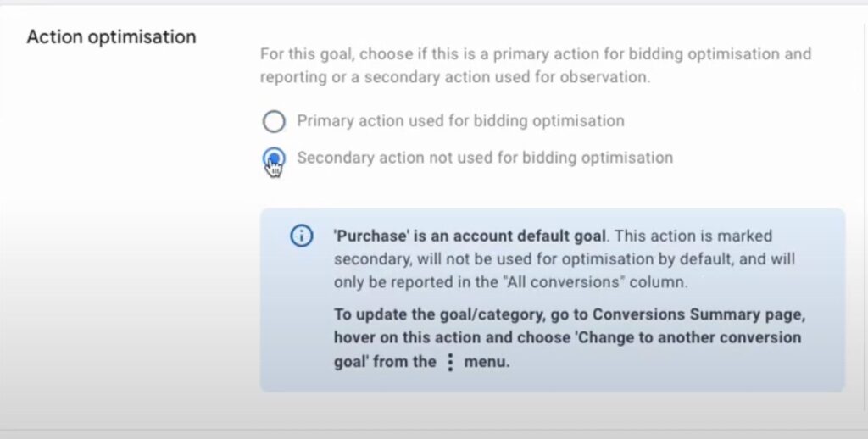Click the 'This action is marked' sentence
868x439 pixels.
(x=693, y=236)
